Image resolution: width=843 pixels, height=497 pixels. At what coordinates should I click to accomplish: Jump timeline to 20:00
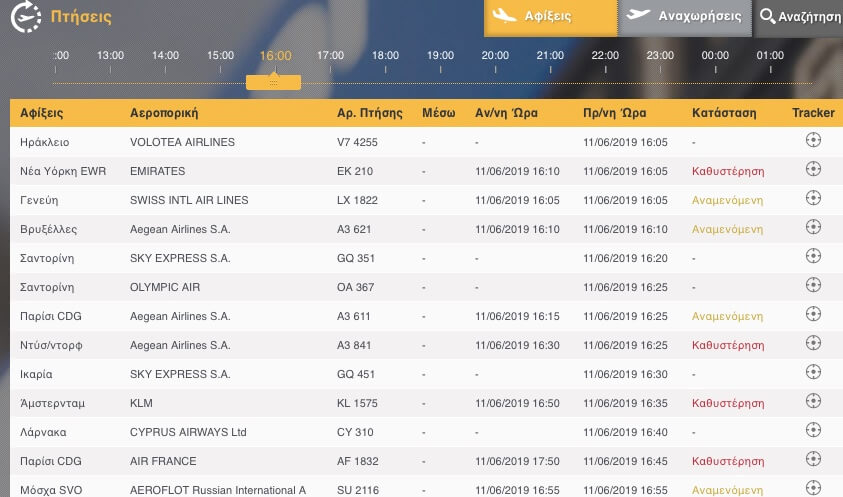[495, 55]
